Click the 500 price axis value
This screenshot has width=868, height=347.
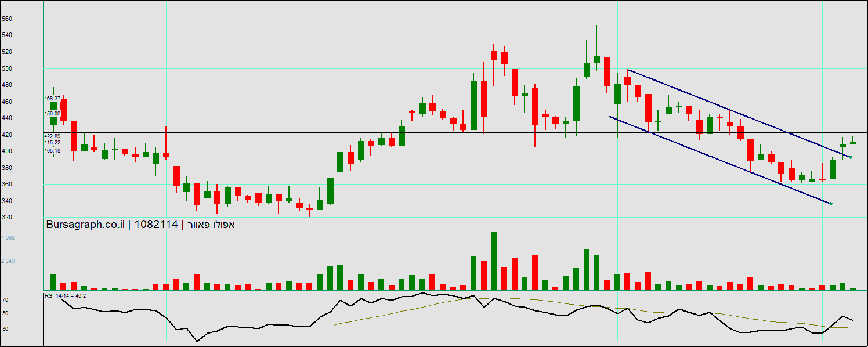7,68
